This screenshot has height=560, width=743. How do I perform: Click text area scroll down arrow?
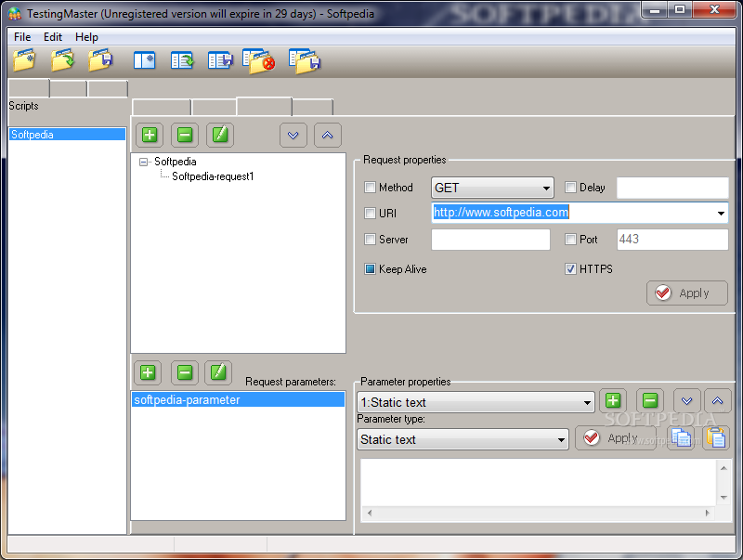(x=723, y=498)
